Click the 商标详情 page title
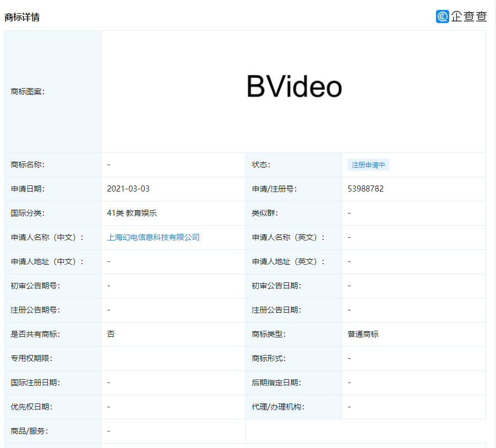 (23, 17)
